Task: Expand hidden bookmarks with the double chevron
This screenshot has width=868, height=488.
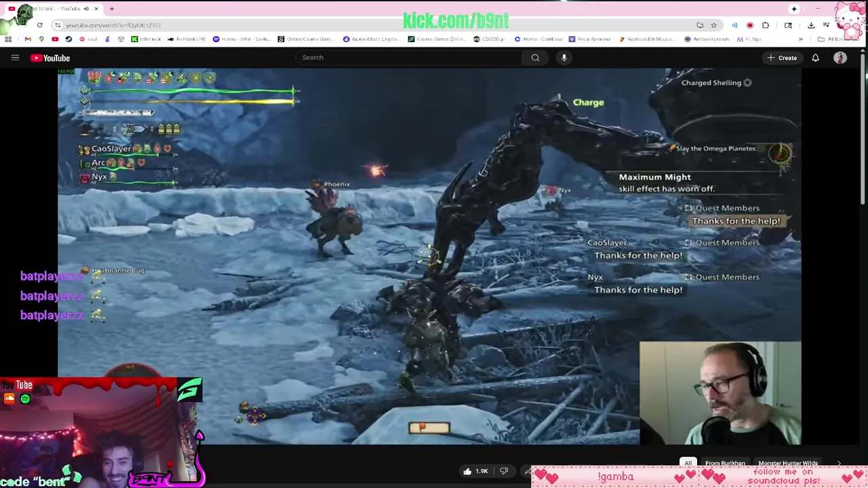Action: (x=801, y=39)
